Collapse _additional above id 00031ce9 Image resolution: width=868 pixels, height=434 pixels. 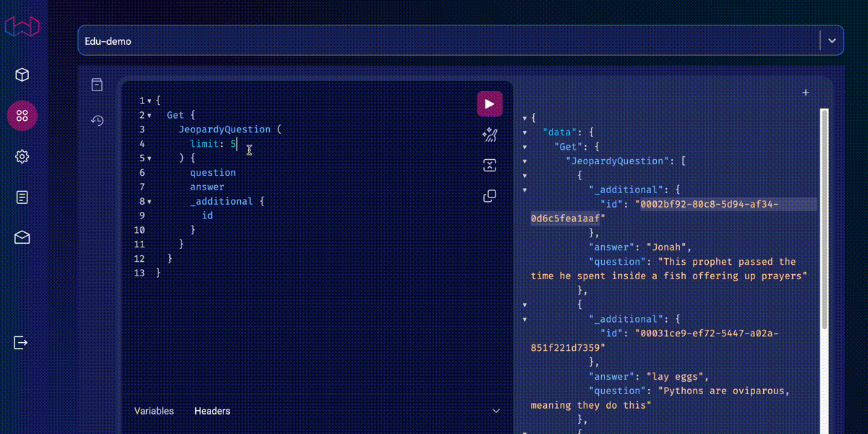point(525,319)
